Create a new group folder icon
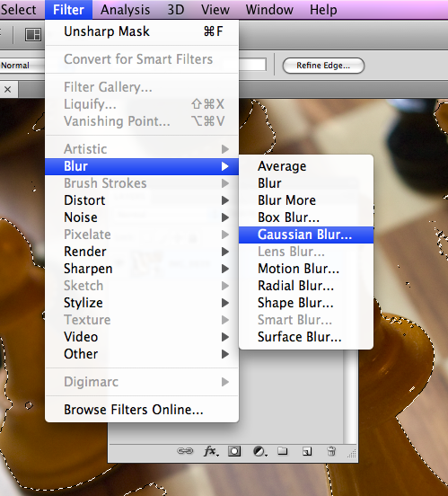The image size is (448, 496). (x=282, y=451)
